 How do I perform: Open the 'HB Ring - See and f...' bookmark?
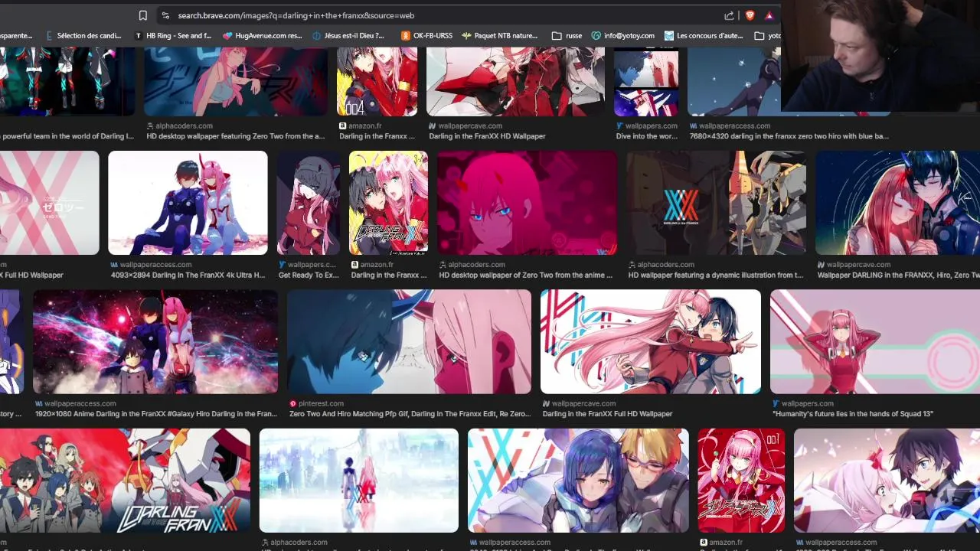(173, 35)
